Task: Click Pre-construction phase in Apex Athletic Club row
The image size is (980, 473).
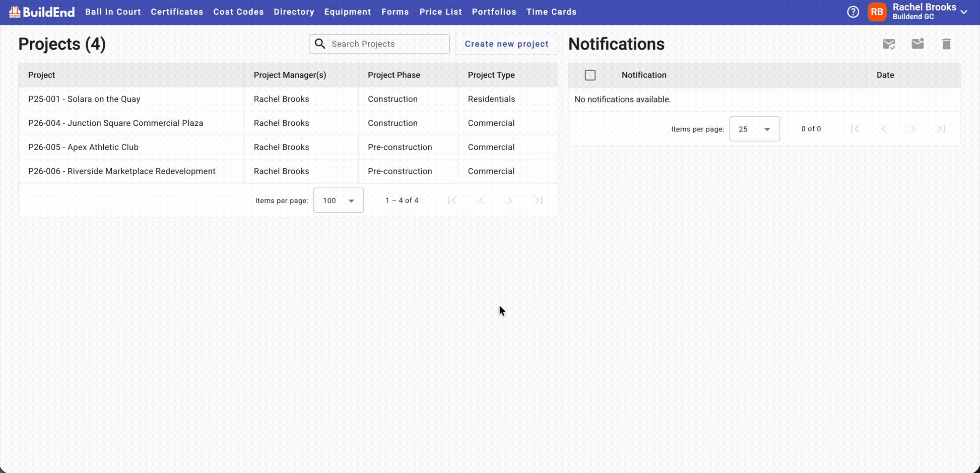Action: point(400,147)
